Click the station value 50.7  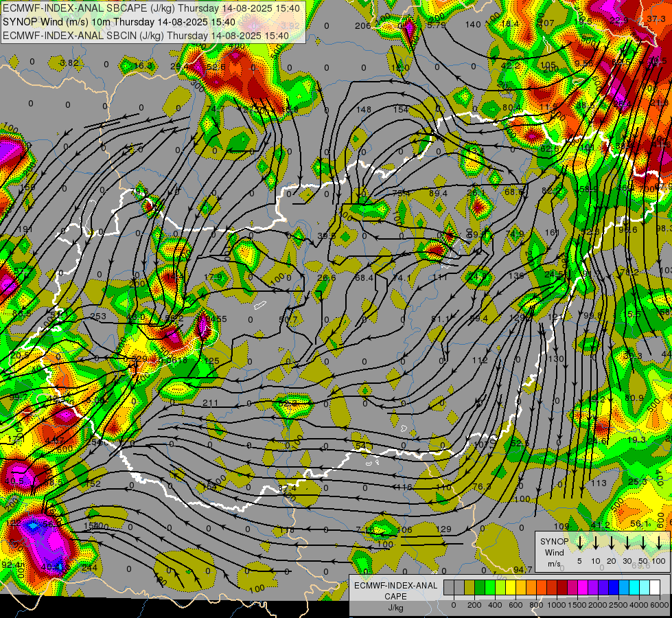click(x=288, y=319)
